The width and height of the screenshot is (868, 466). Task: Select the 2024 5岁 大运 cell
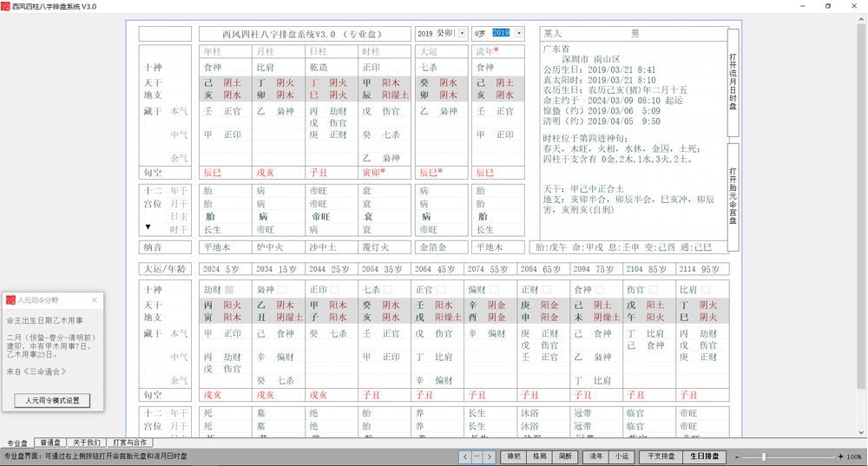[x=226, y=269]
